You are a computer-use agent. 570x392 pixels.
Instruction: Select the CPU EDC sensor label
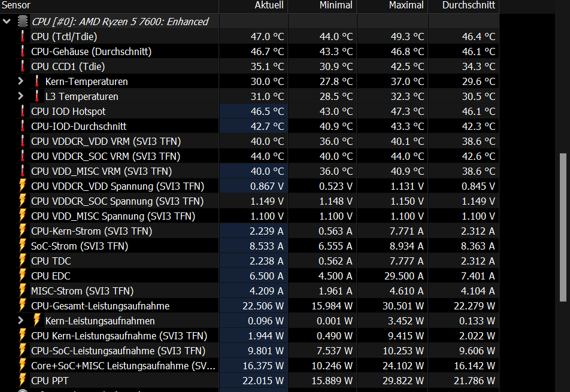tap(50, 276)
